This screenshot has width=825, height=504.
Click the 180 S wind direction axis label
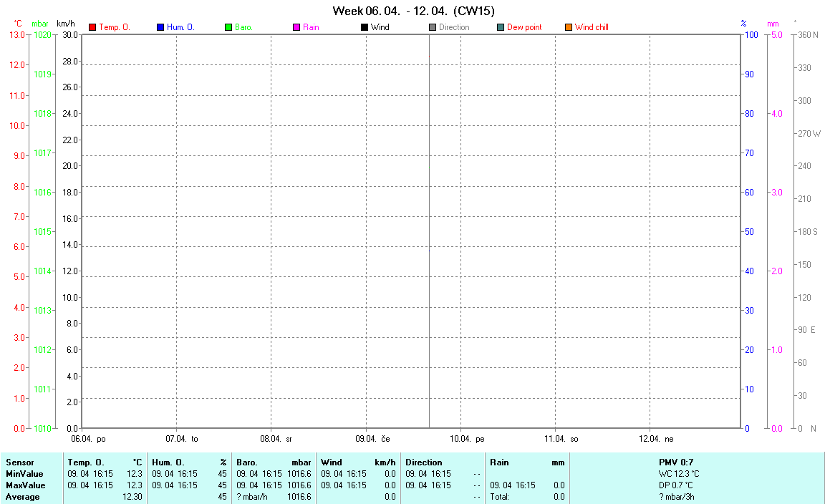pyautogui.click(x=809, y=231)
